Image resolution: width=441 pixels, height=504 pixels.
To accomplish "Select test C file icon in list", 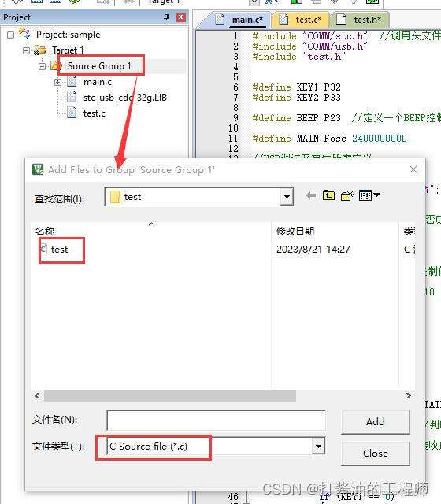I will click(43, 250).
